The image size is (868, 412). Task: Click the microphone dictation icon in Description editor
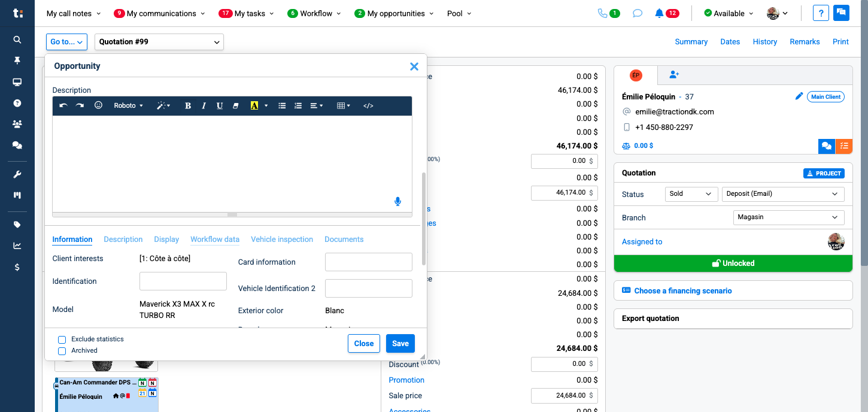pos(397,202)
